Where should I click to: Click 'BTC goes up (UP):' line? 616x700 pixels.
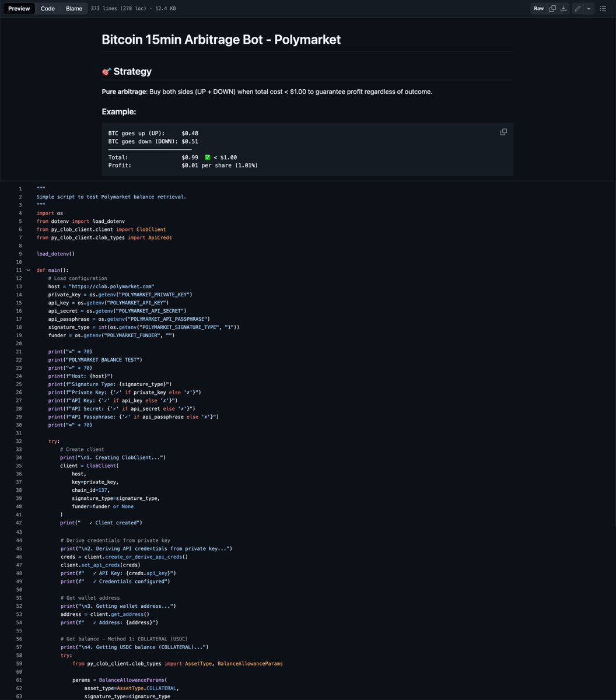(x=153, y=133)
